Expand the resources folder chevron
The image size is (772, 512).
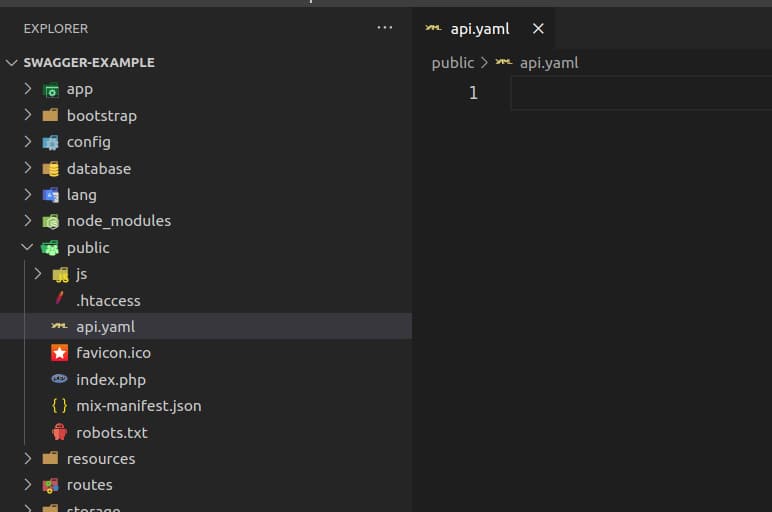coord(28,458)
